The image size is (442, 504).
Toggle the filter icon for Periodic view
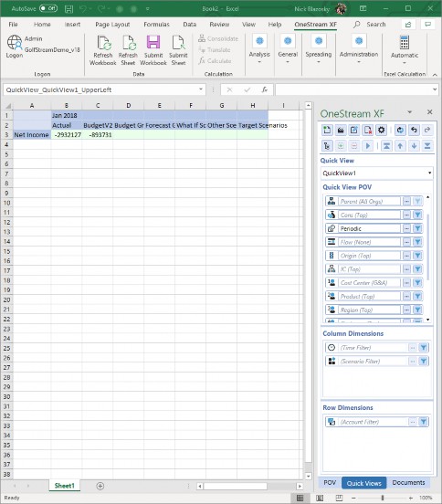tap(417, 228)
